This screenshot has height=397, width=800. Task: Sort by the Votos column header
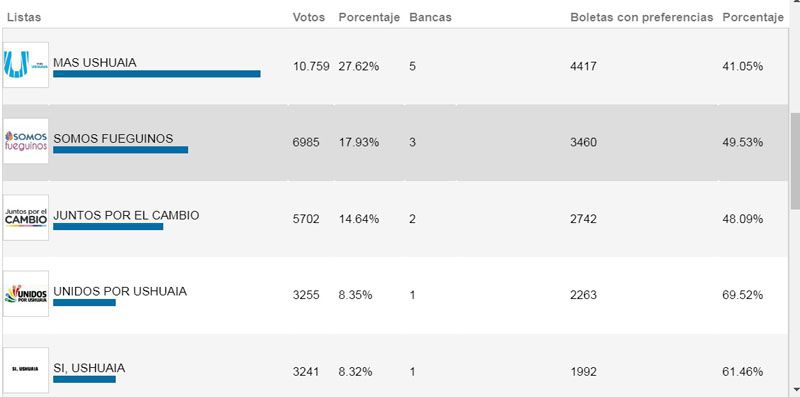coord(309,17)
